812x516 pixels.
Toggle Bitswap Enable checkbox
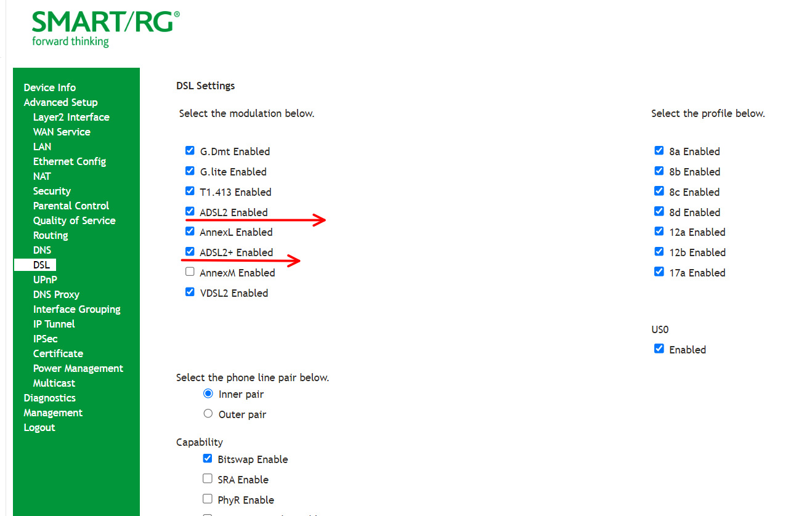point(208,458)
